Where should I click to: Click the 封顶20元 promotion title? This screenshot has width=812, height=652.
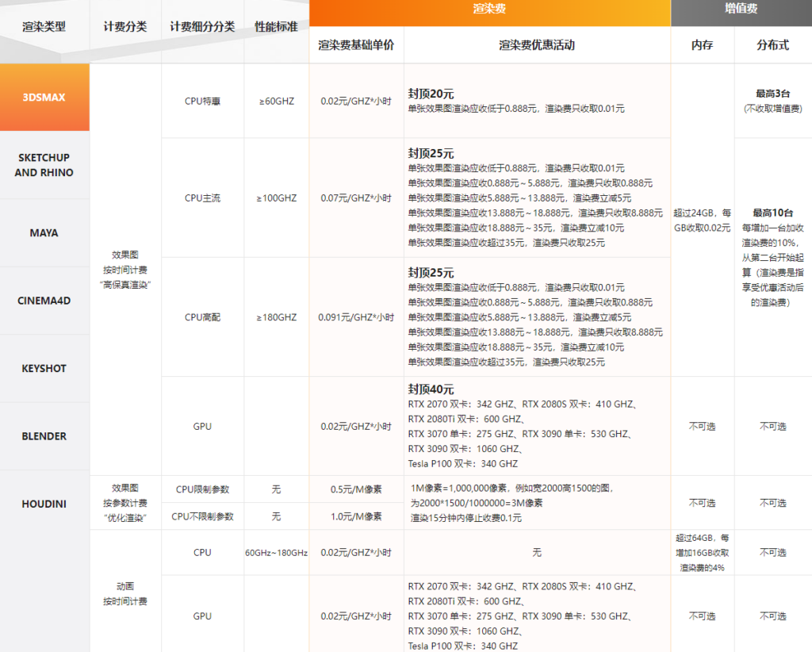click(x=431, y=94)
